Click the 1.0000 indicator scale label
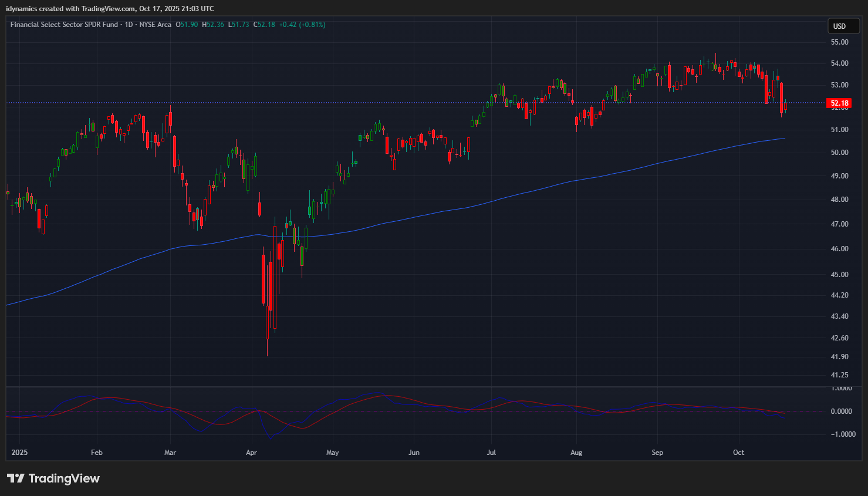Viewport: 868px width, 496px height. 842,388
